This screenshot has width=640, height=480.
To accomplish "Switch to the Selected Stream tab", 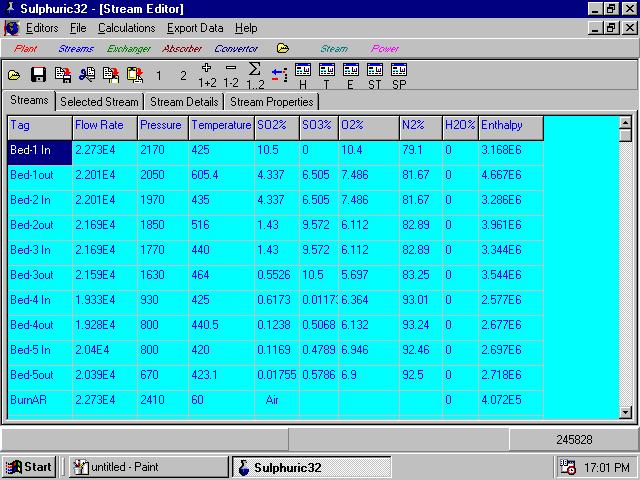I will pyautogui.click(x=99, y=102).
